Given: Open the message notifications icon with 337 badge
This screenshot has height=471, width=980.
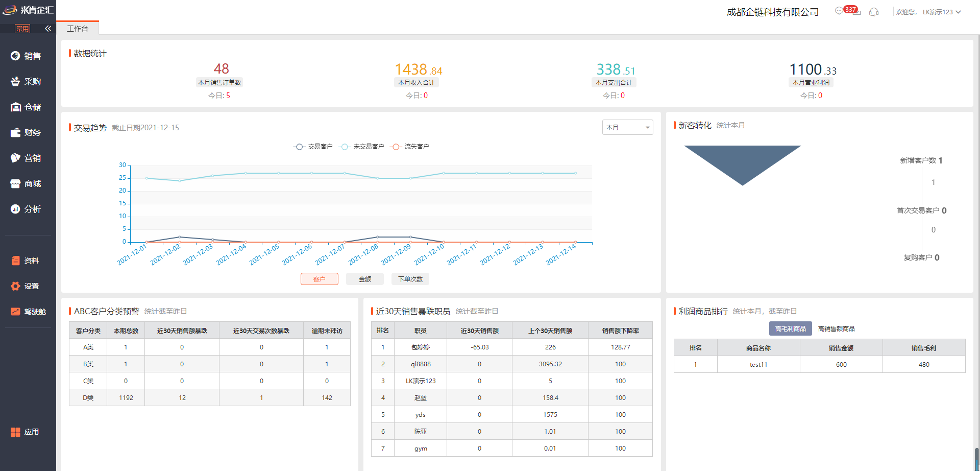Looking at the screenshot, I should 840,11.
